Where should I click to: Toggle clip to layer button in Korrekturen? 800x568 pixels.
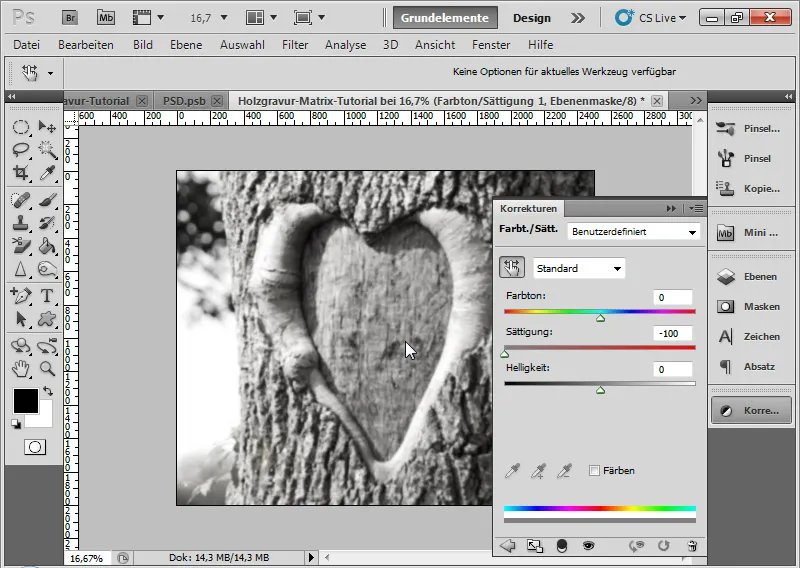click(562, 546)
